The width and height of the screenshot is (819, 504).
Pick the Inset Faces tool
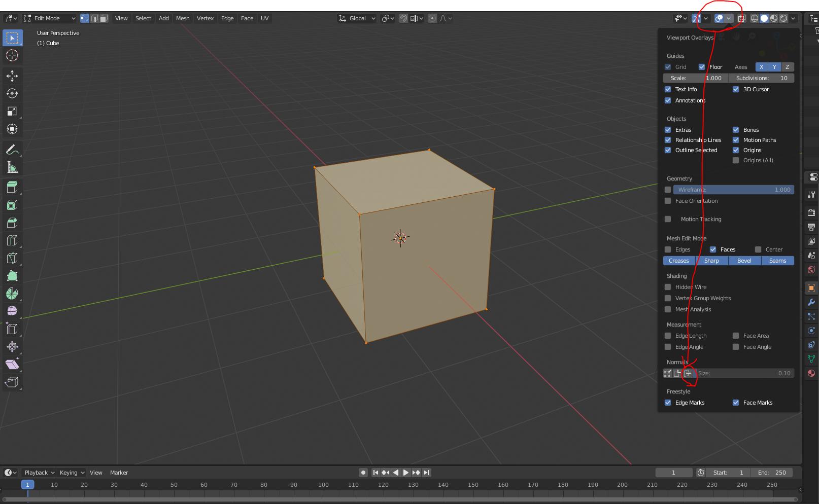pyautogui.click(x=12, y=205)
